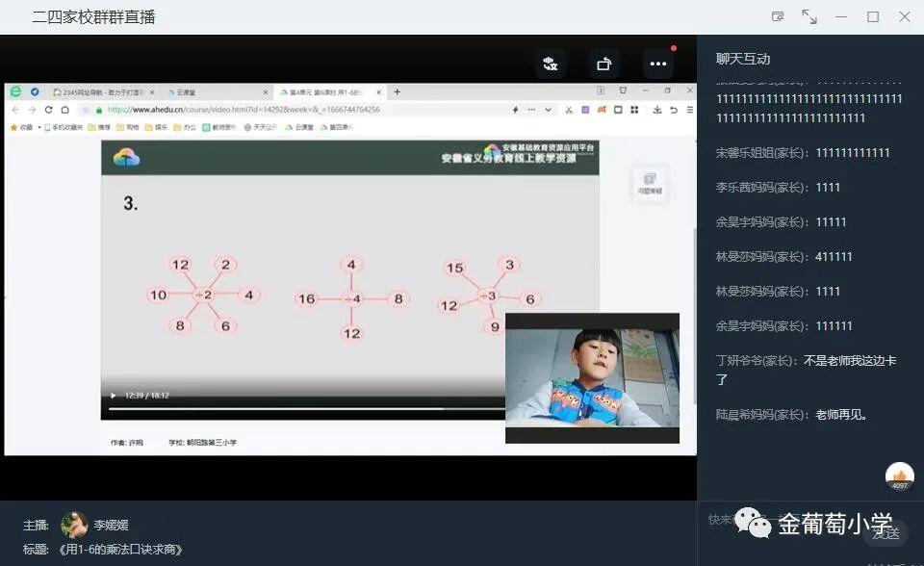The height and width of the screenshot is (566, 924).
Task: Click the thumbs-up like button showing 4097
Action: (900, 476)
